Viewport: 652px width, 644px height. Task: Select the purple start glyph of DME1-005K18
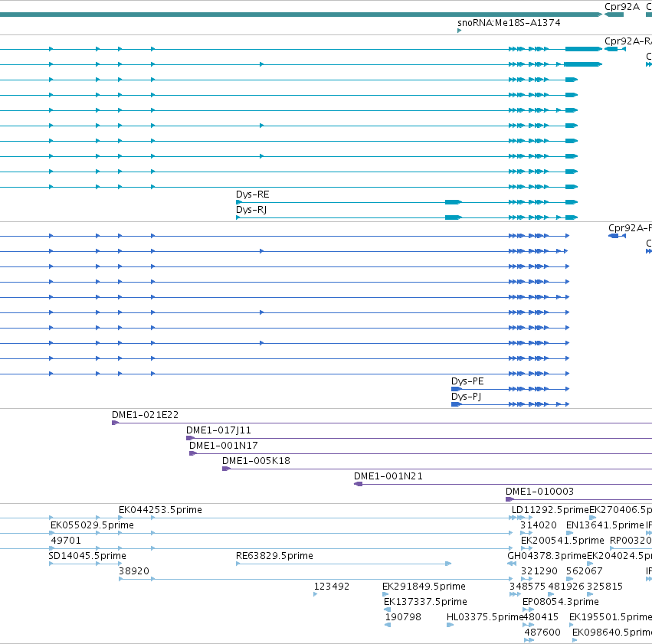(226, 469)
